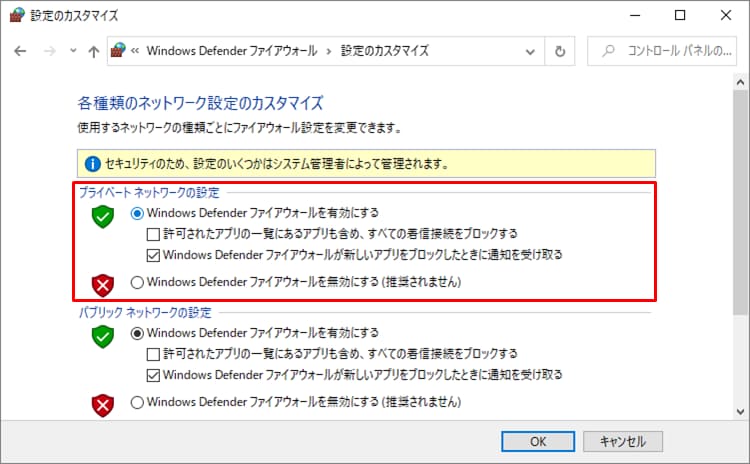Select private network enable firewall radio button
The image size is (750, 464).
[x=137, y=213]
